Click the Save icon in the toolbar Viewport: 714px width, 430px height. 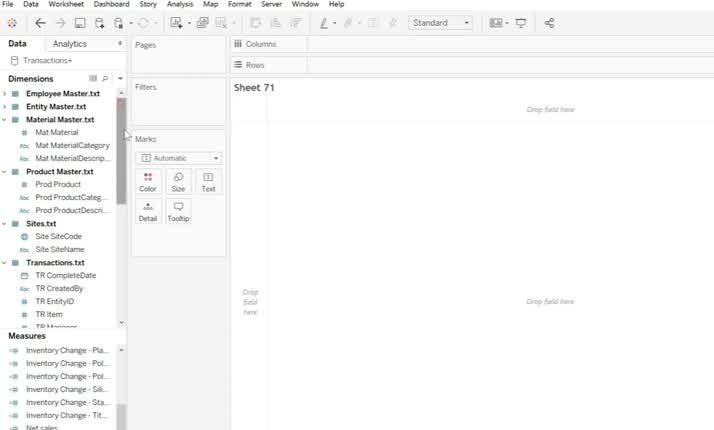[80, 23]
